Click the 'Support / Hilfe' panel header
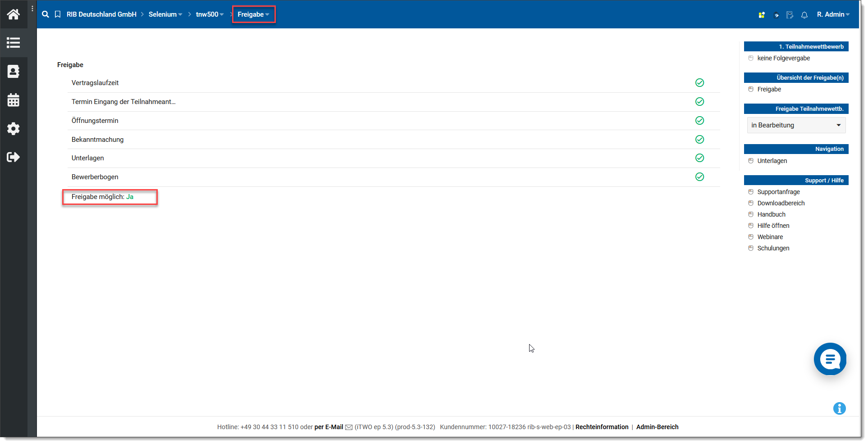The height and width of the screenshot is (444, 868). tap(796, 180)
